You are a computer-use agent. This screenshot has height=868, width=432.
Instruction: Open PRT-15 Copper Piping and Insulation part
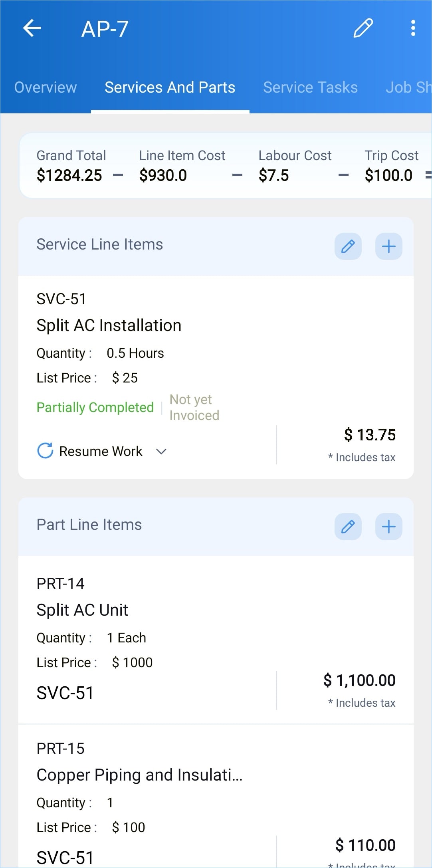coord(139,775)
